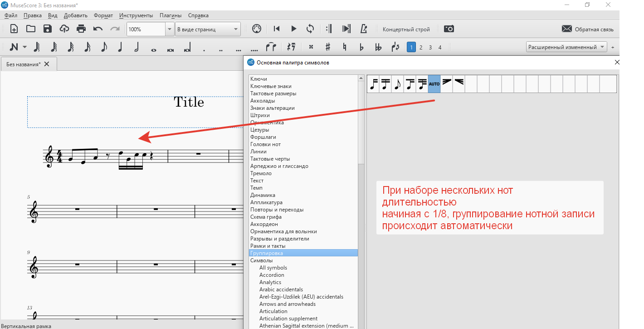Toggle the metronome icon
Viewport: 644px width, 329px height.
[x=363, y=29]
